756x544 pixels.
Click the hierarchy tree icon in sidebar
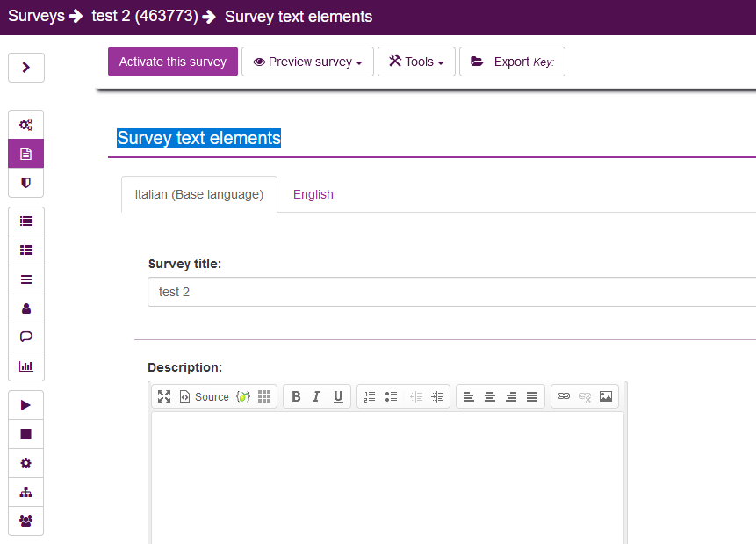click(25, 492)
